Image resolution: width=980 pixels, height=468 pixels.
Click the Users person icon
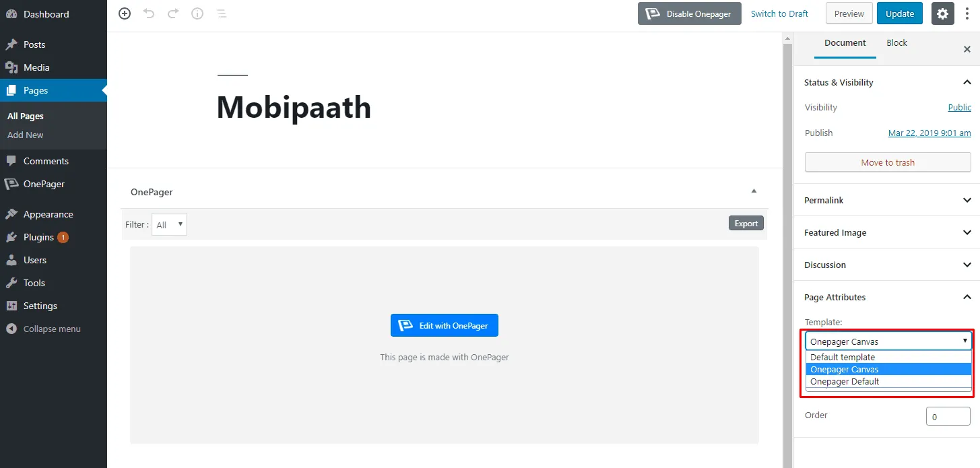click(x=11, y=260)
